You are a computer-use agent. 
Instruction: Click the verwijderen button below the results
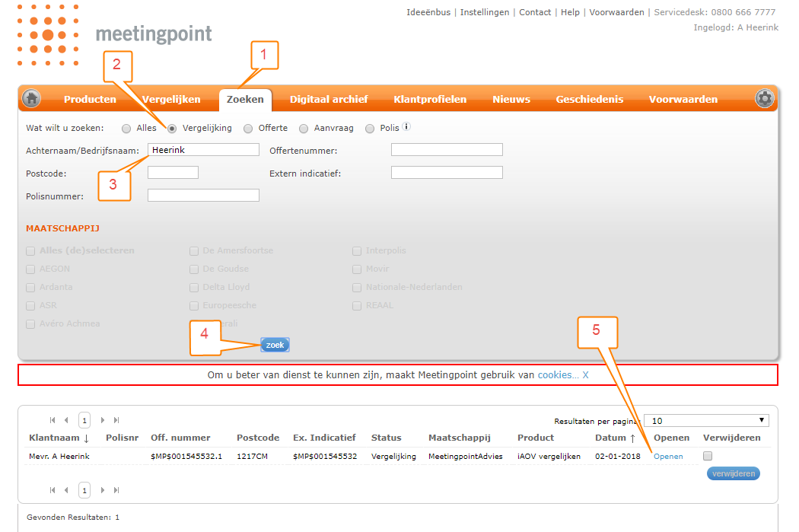733,473
